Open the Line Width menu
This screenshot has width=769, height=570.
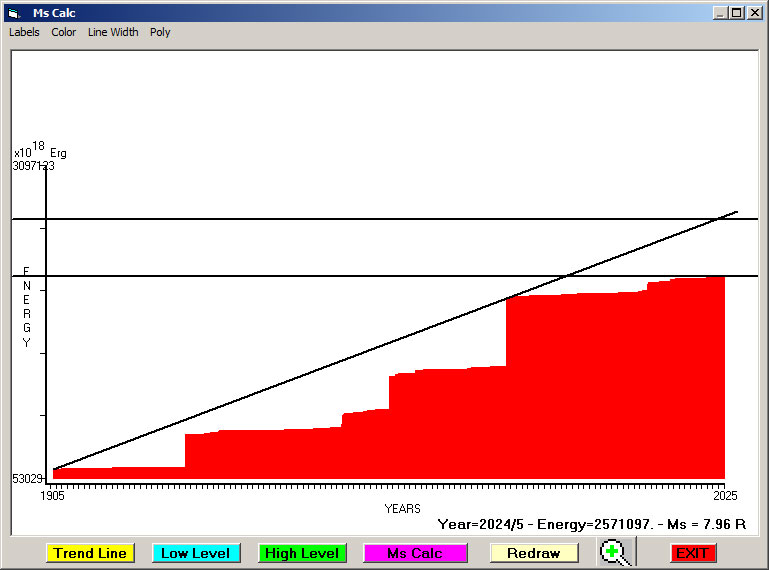coord(113,32)
